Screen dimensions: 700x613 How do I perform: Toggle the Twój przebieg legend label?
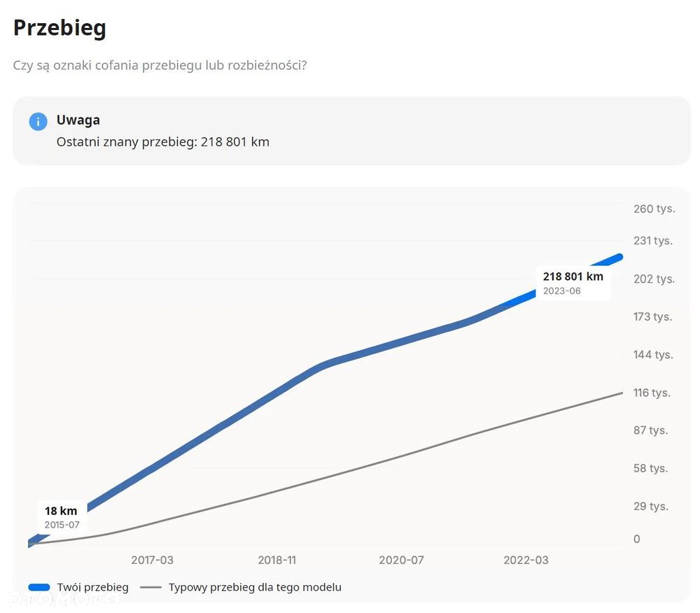93,587
